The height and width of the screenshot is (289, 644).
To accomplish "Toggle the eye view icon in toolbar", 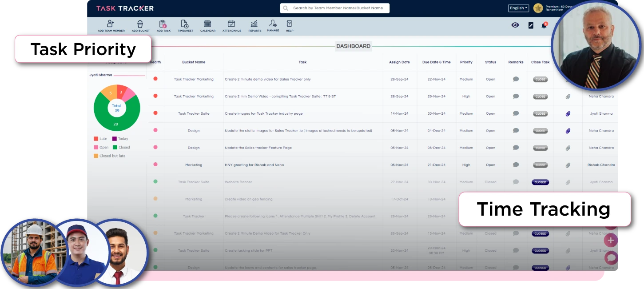I will (x=515, y=25).
